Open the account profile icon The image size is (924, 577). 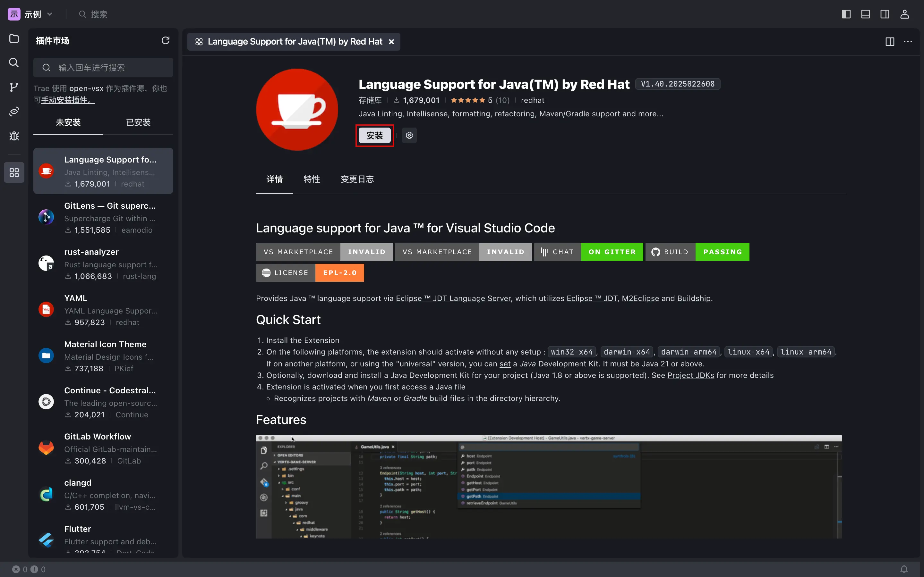[x=904, y=14]
